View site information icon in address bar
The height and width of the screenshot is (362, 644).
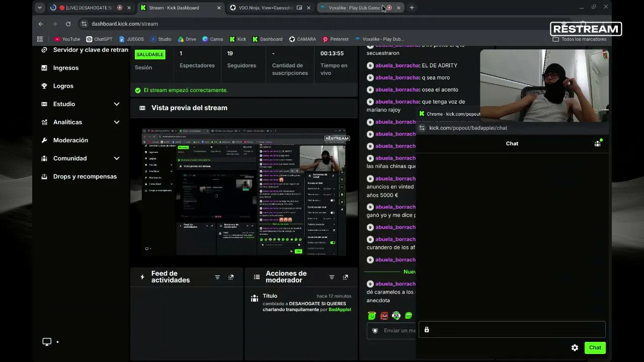pos(84,24)
